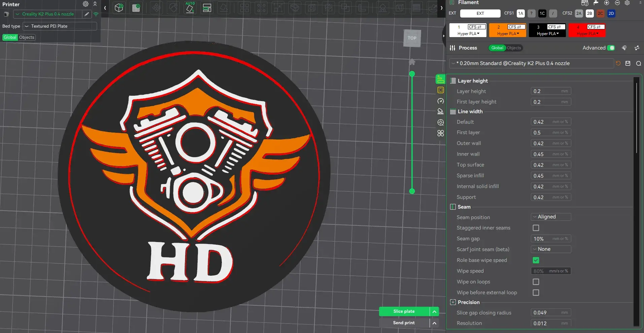This screenshot has height=333, width=644.
Task: Select Objects in Printer panel toggle
Action: pos(27,37)
